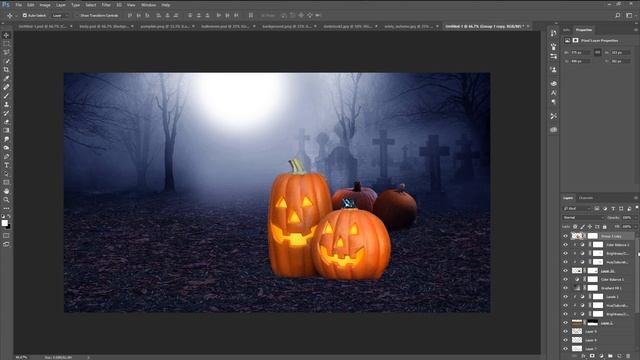The width and height of the screenshot is (640, 360).
Task: Select the Eraser tool
Action: 6,122
